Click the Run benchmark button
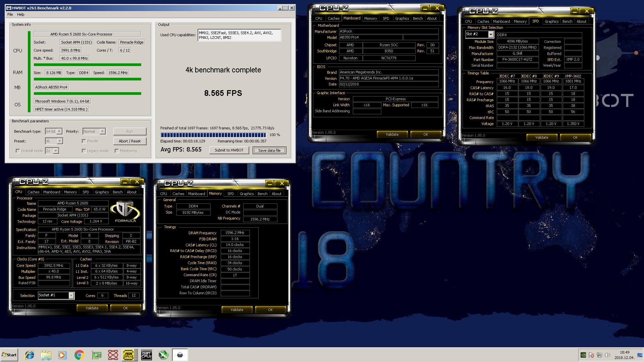 pyautogui.click(x=129, y=131)
